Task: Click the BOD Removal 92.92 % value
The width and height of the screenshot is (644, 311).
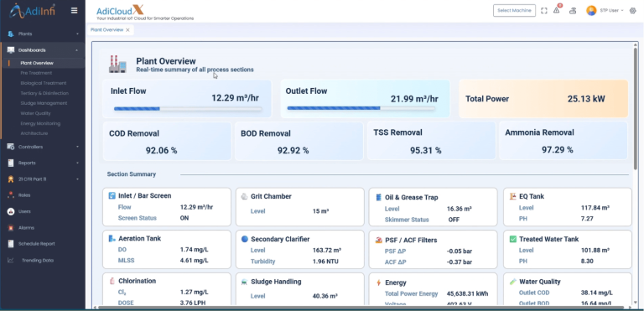Action: 293,151
